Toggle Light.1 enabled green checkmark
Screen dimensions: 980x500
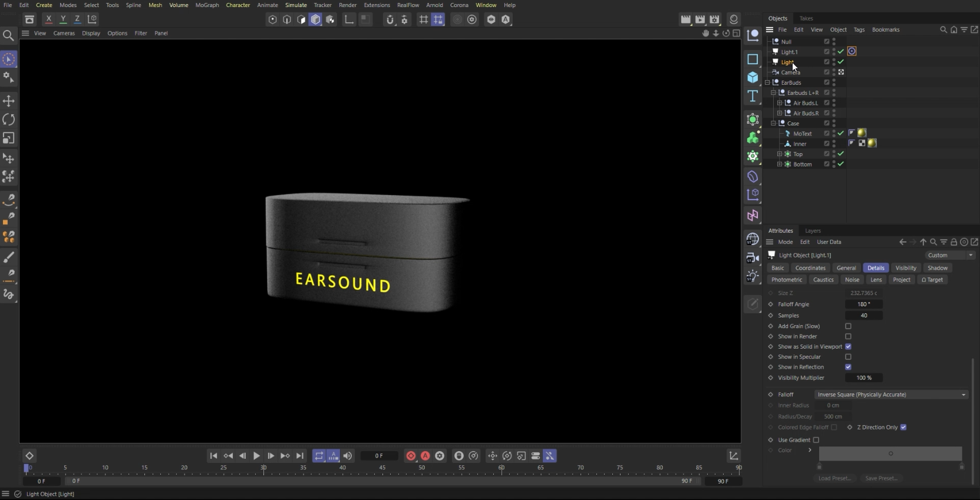841,52
